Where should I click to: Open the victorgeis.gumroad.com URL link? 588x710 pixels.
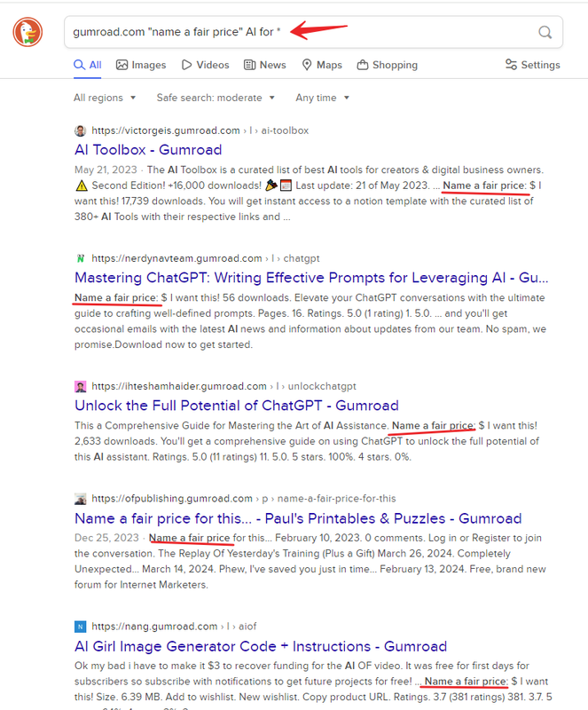click(x=200, y=130)
